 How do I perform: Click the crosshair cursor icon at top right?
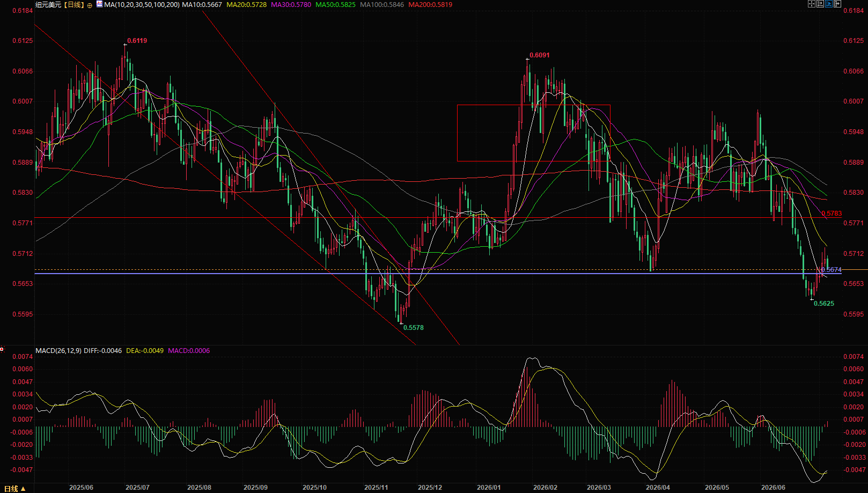tap(812, 4)
